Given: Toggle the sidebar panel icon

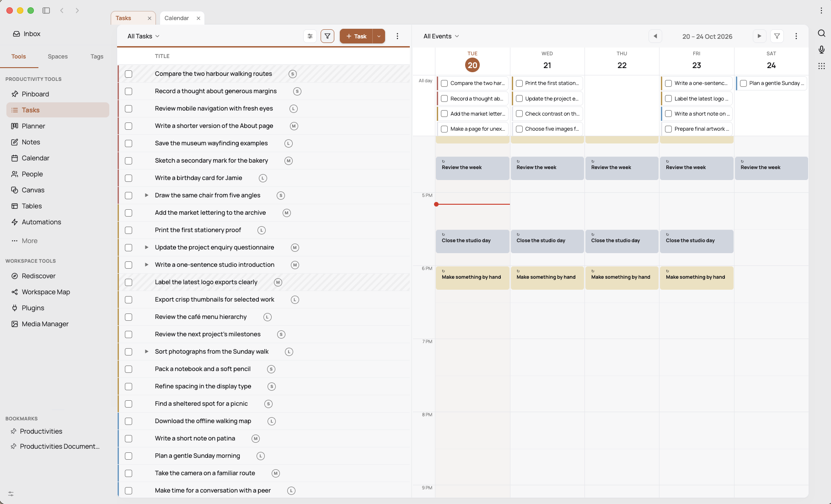Looking at the screenshot, I should pyautogui.click(x=46, y=11).
